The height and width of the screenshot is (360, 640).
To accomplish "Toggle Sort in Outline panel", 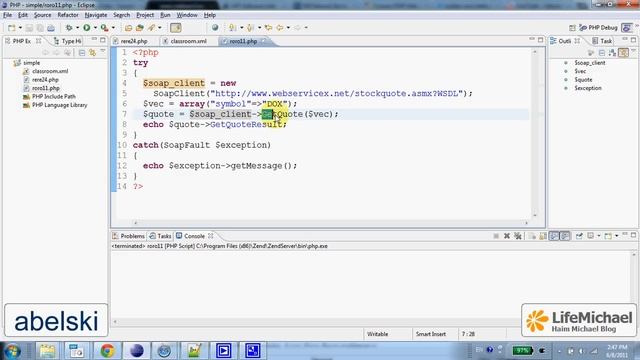I will 612,53.
